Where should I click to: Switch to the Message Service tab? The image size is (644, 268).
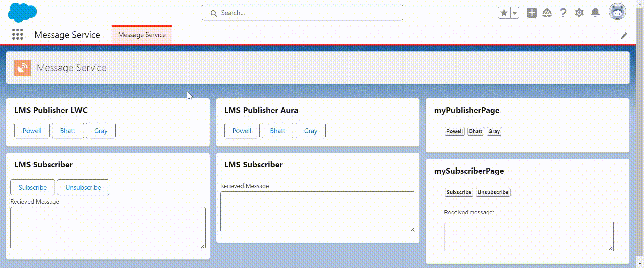click(142, 35)
